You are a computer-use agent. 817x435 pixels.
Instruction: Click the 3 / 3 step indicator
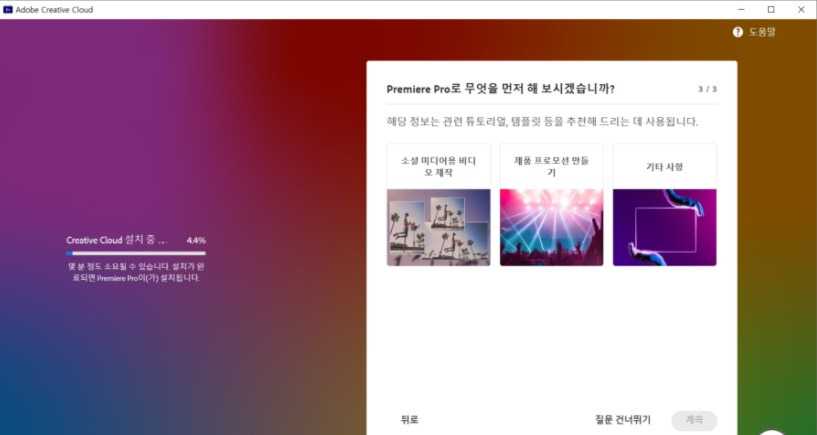pyautogui.click(x=707, y=89)
